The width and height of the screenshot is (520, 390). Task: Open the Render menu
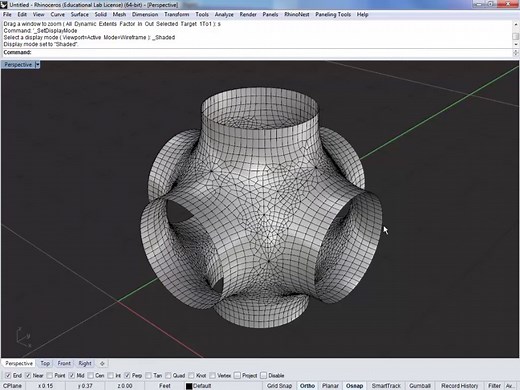pyautogui.click(x=248, y=14)
